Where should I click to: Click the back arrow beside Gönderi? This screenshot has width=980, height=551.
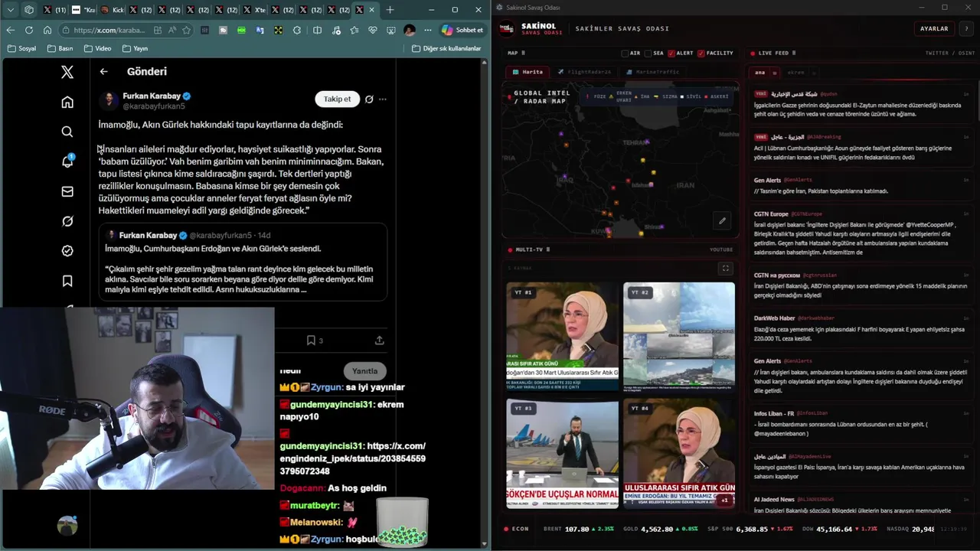pos(104,71)
